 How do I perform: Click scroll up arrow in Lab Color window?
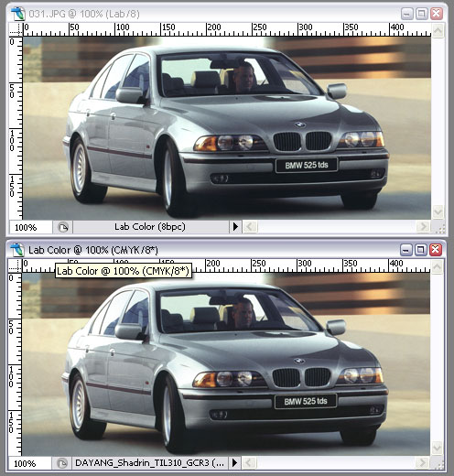[437, 267]
